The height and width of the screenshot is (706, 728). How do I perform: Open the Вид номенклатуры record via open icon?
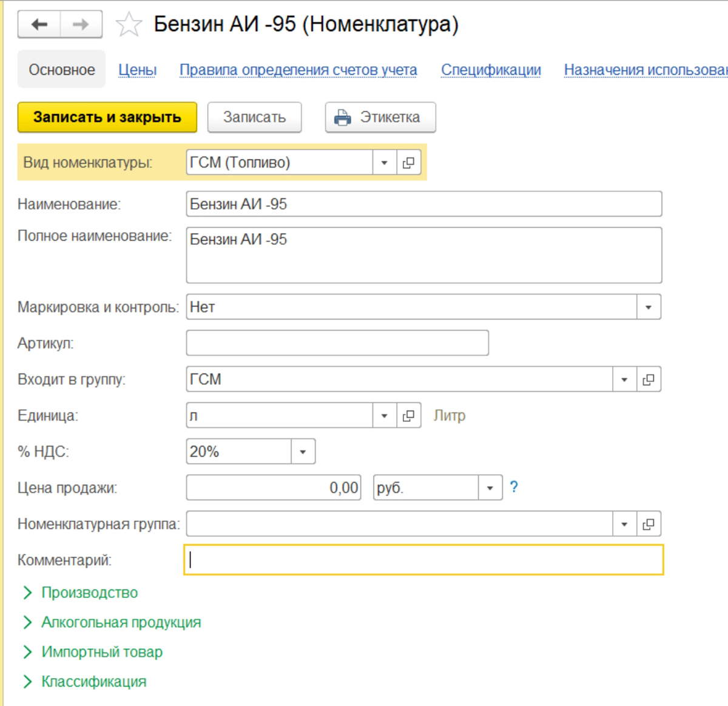coord(409,163)
